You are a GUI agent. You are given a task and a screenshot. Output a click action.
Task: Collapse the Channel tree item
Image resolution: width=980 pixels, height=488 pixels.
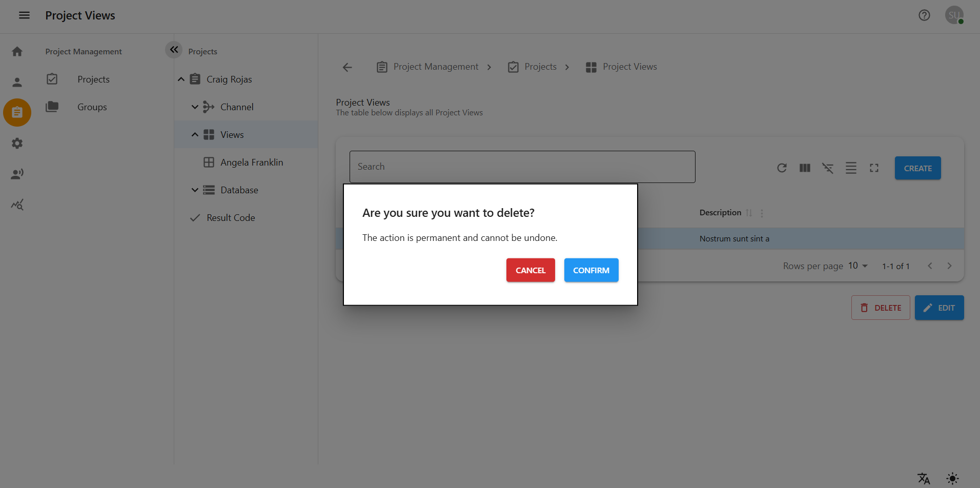point(195,107)
